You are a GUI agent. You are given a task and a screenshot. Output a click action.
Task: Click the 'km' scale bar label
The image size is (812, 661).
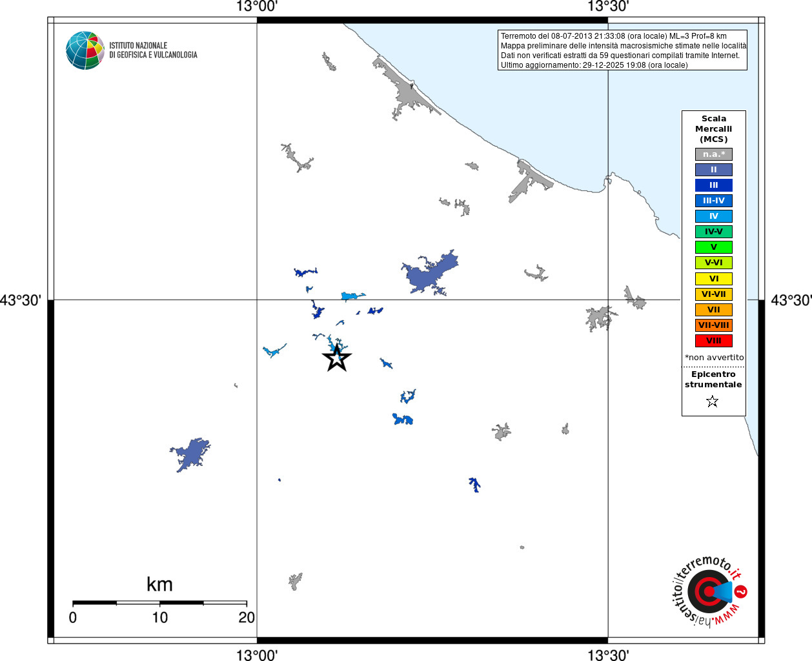[x=159, y=584]
